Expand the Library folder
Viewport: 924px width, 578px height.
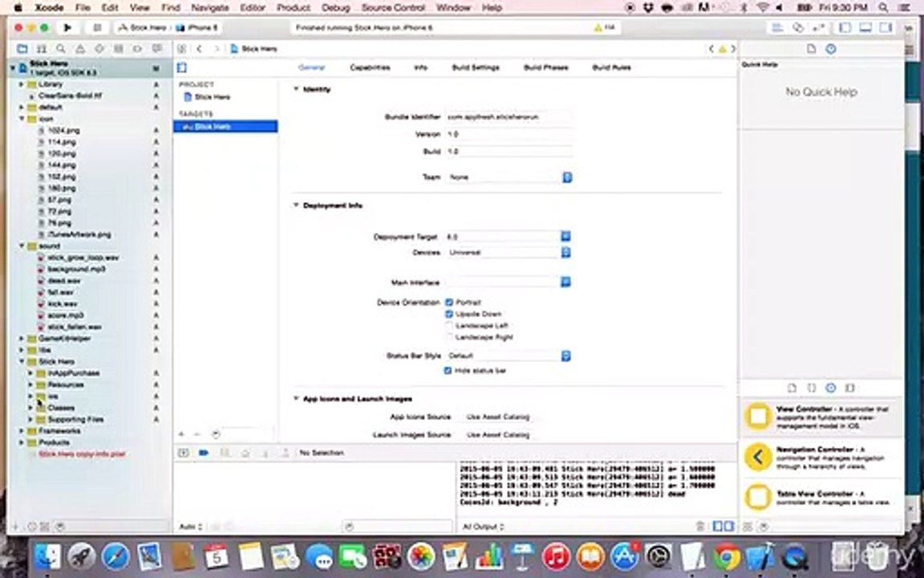tap(21, 84)
